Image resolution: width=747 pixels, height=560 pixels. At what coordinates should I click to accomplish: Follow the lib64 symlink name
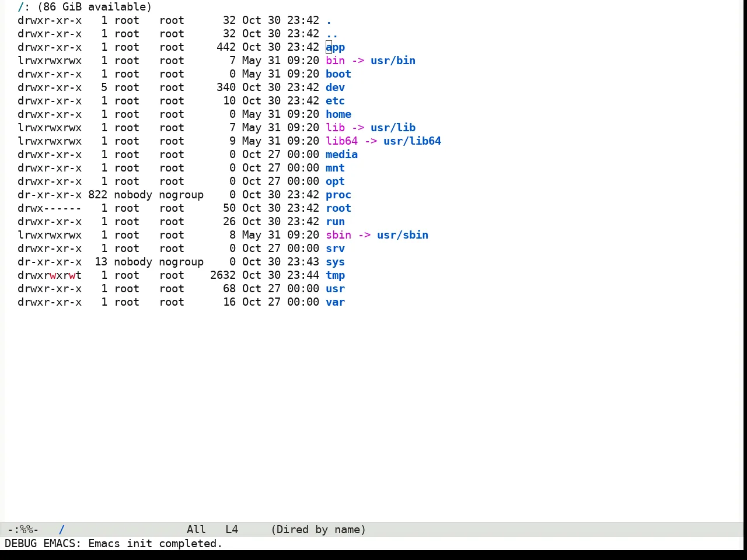coord(342,141)
